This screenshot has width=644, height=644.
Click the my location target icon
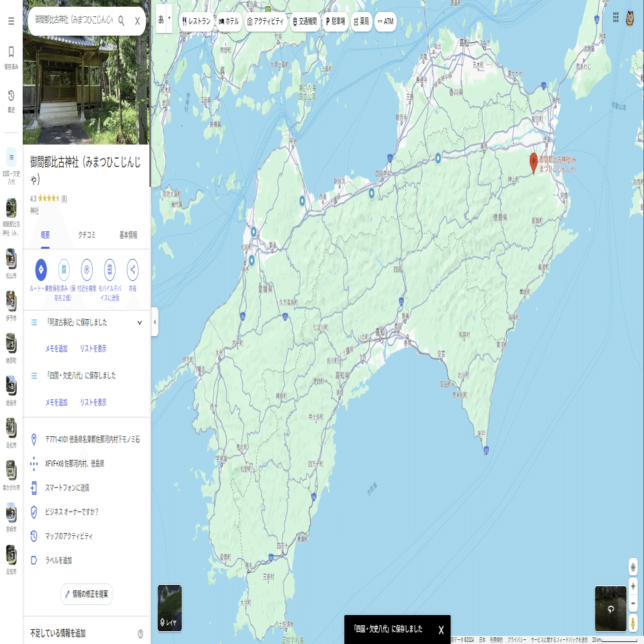pos(633,567)
